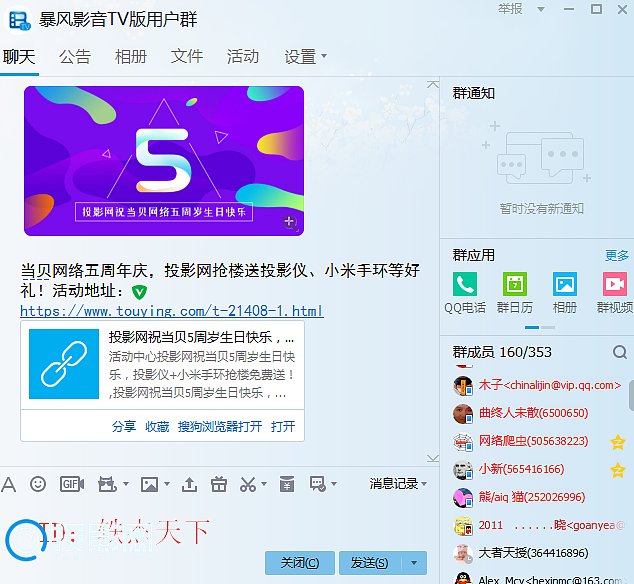The width and height of the screenshot is (634, 584).
Task: Click chat scroll-up arrow
Action: click(433, 84)
